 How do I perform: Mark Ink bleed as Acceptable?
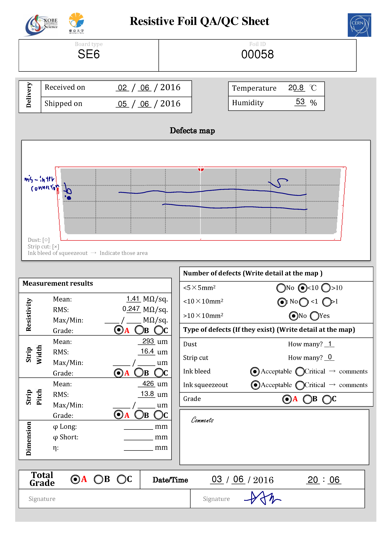pos(255,372)
